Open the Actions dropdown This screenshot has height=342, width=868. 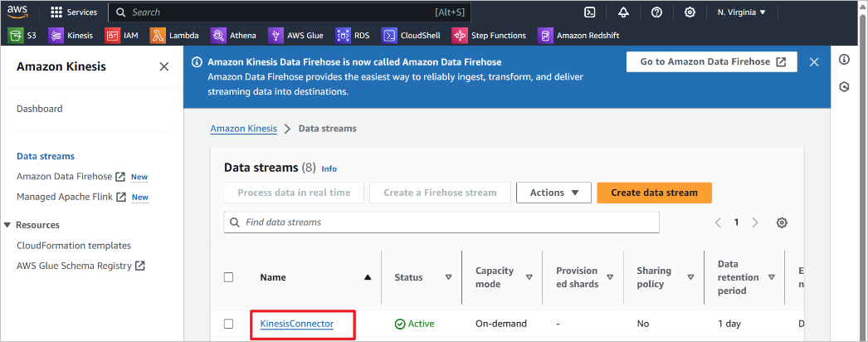[x=553, y=193]
